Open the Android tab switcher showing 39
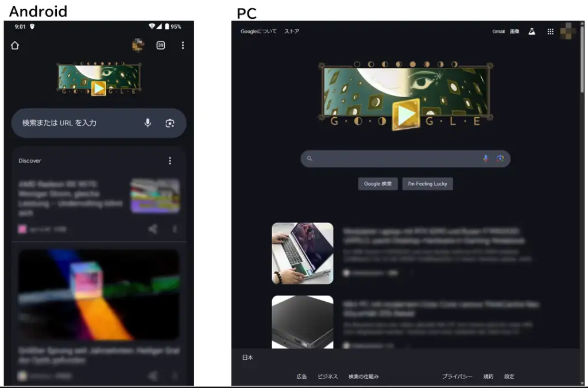 pos(161,45)
